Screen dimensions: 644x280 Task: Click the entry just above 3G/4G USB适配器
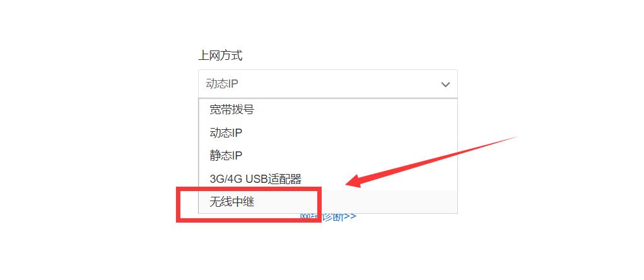tap(328, 156)
